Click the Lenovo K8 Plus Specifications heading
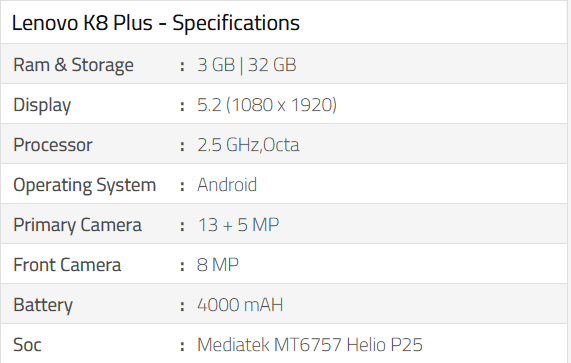571x363 pixels. click(155, 23)
